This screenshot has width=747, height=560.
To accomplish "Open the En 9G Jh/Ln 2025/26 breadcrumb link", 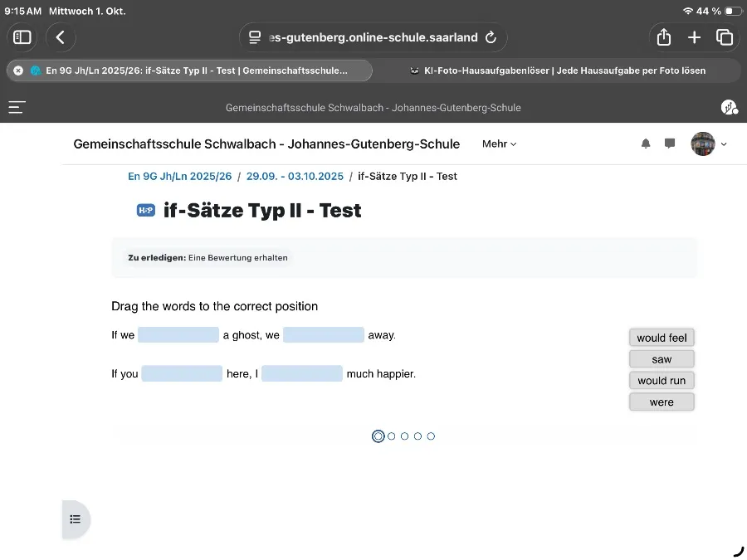I will [x=179, y=177].
